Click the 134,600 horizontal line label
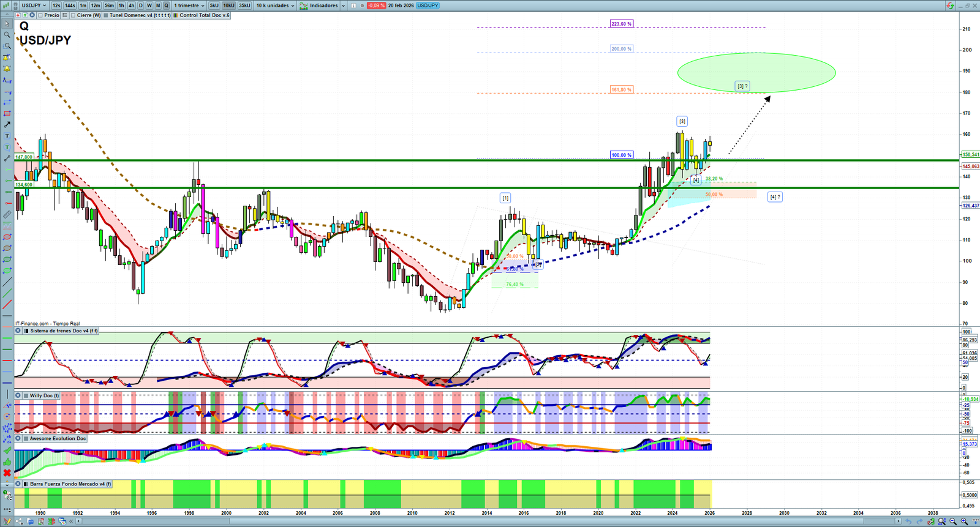Screen dimensions: 980x527 click(x=24, y=185)
